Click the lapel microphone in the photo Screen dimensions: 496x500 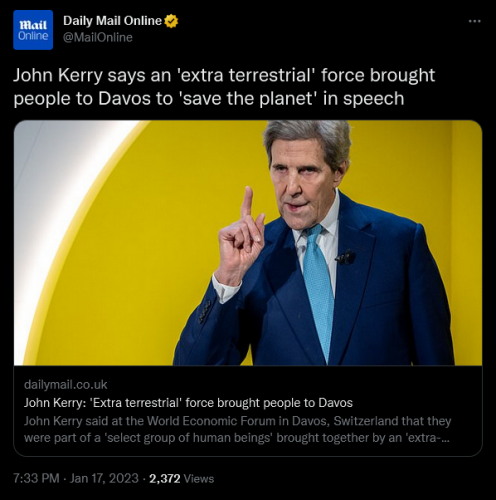click(x=346, y=257)
